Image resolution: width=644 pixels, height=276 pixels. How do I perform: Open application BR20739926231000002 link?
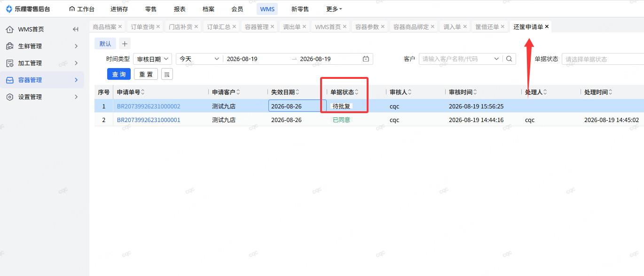coord(149,106)
